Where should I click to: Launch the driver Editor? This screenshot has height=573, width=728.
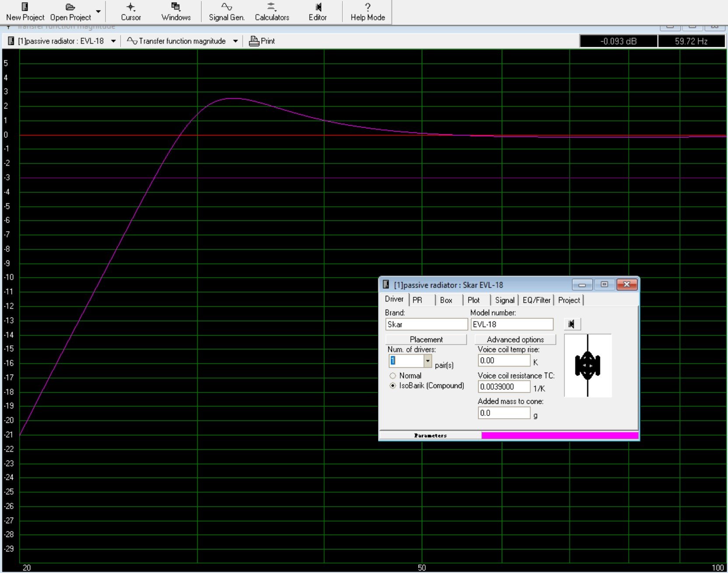318,11
